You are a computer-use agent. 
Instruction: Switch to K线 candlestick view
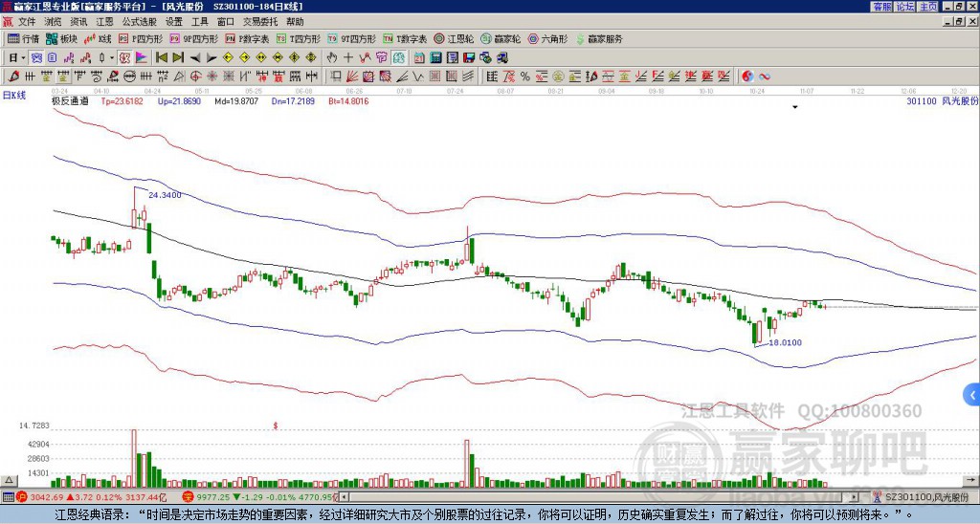[x=98, y=39]
